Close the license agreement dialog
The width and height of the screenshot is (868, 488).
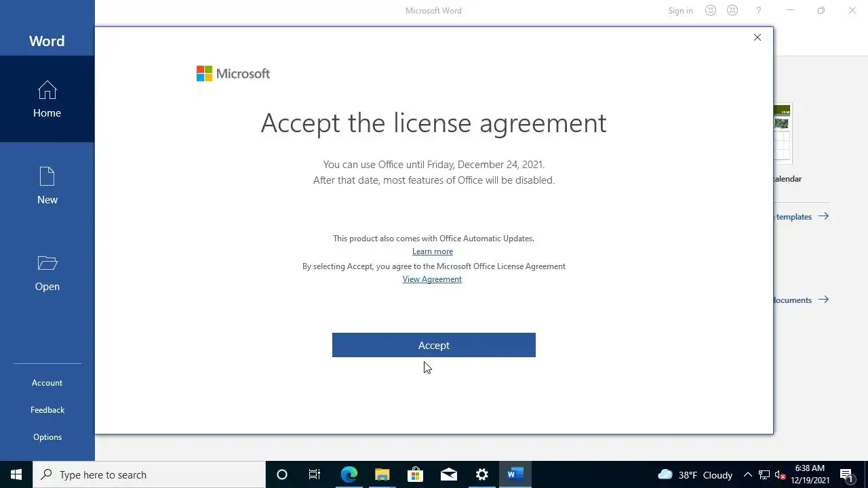tap(757, 37)
